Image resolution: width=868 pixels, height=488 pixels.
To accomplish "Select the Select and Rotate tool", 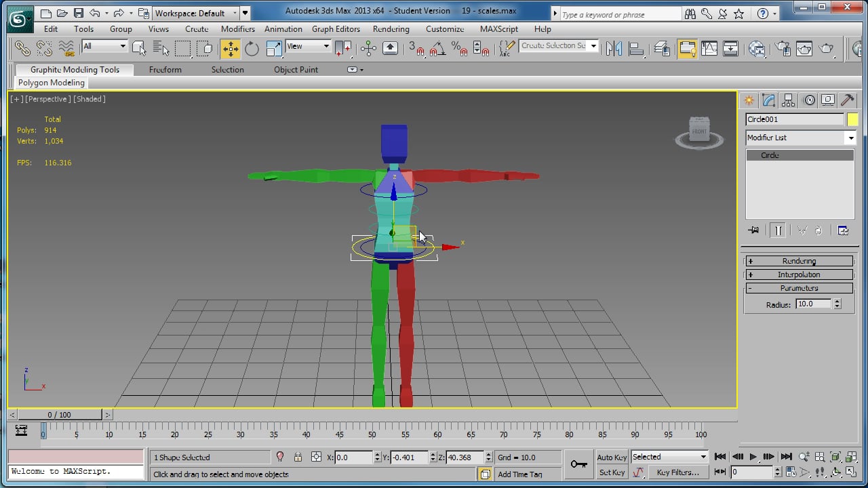I will click(252, 48).
